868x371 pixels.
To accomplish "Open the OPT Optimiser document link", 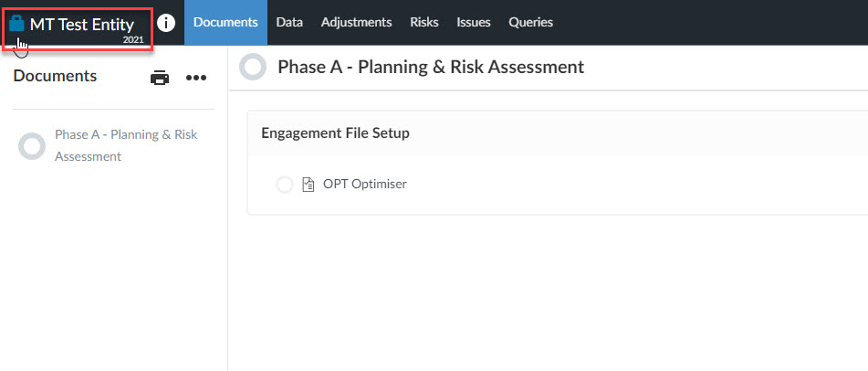I will coord(365,184).
